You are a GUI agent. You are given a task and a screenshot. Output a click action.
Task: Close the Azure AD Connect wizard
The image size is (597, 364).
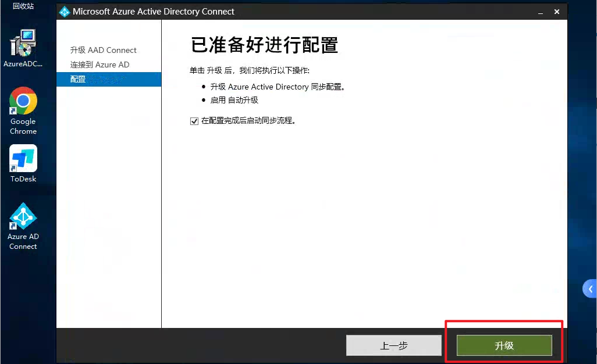click(557, 12)
